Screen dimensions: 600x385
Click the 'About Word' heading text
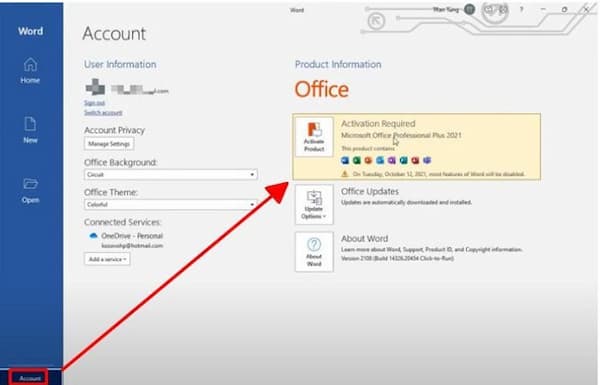(x=364, y=238)
